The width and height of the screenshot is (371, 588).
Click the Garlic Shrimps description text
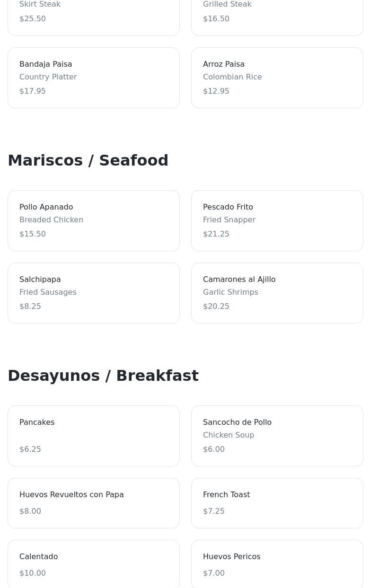[x=230, y=292]
